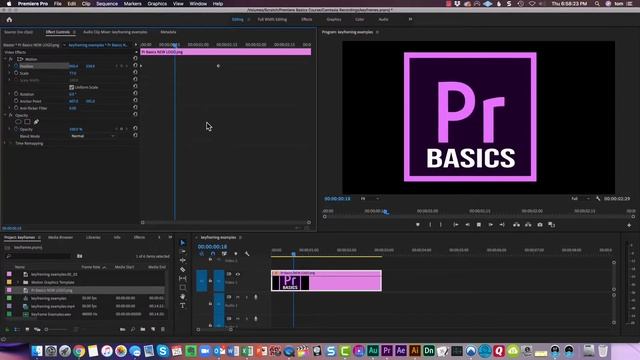Screen dimensions: 640x360
Task: Switch to Audio Clip Mixer tab
Action: [x=115, y=32]
